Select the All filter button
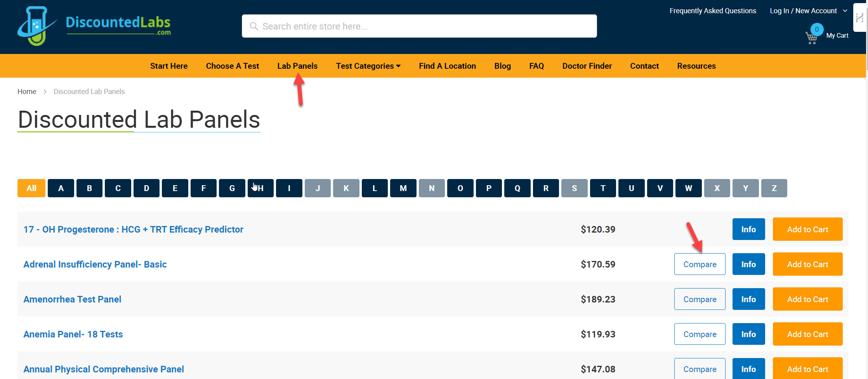This screenshot has width=868, height=379. [31, 188]
